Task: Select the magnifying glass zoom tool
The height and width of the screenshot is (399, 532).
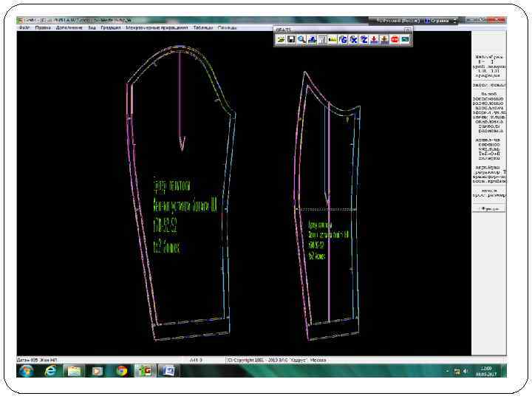Action: coord(301,40)
